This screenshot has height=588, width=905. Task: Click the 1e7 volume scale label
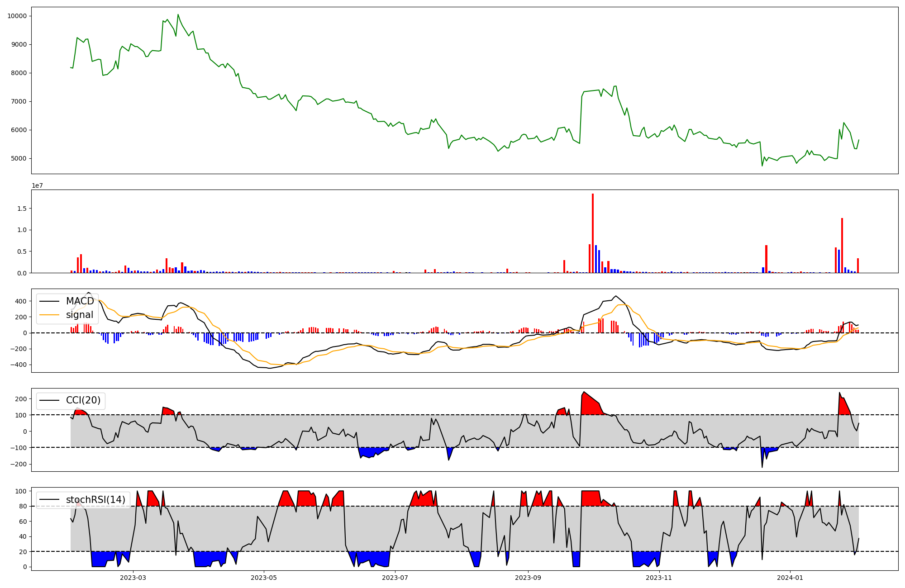click(37, 185)
